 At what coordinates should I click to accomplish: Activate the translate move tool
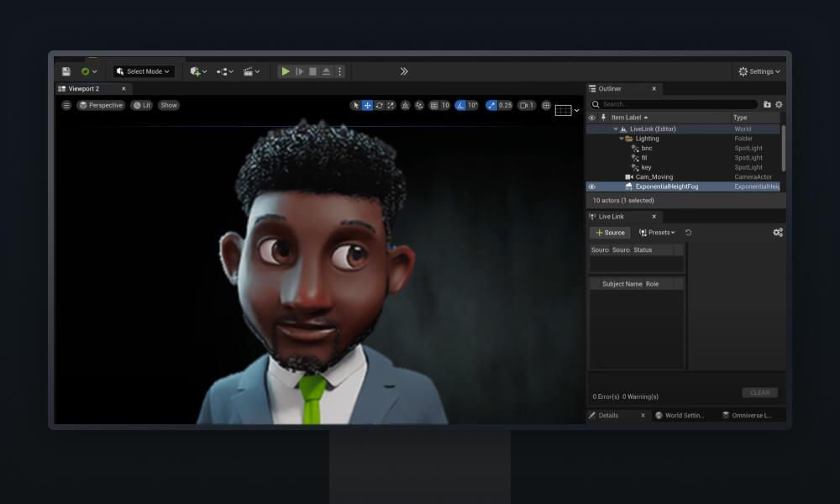coord(368,106)
